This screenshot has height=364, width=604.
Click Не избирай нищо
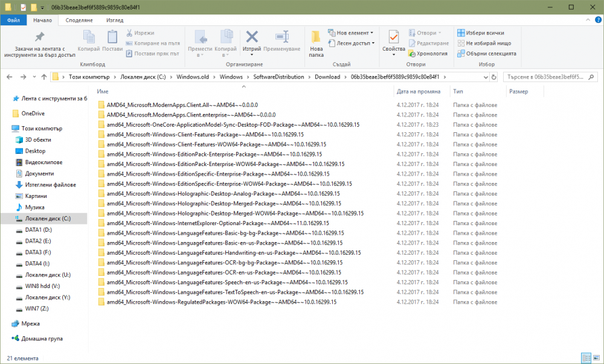pyautogui.click(x=484, y=43)
